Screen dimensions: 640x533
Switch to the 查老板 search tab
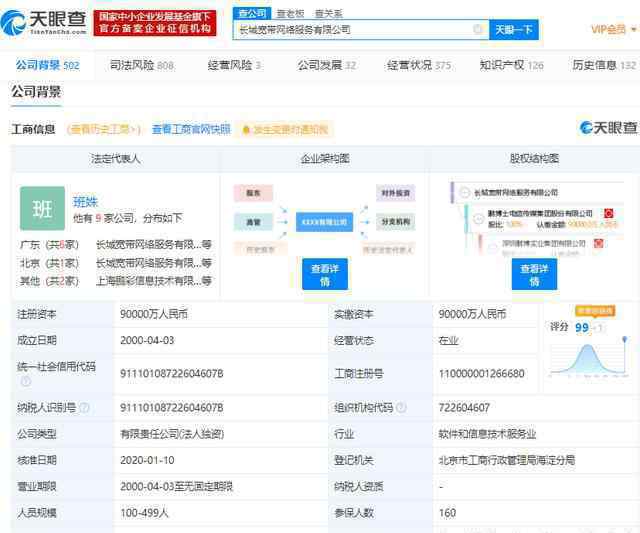coord(290,13)
